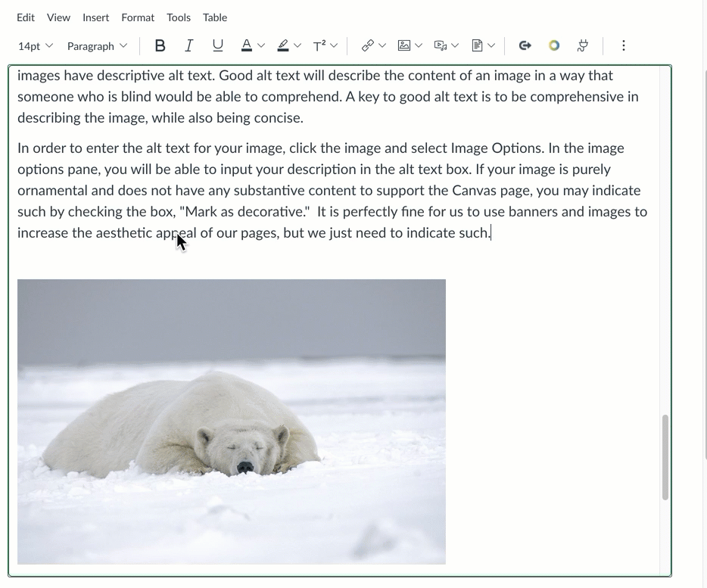Insert a document file
The image size is (707, 588).
coord(478,45)
